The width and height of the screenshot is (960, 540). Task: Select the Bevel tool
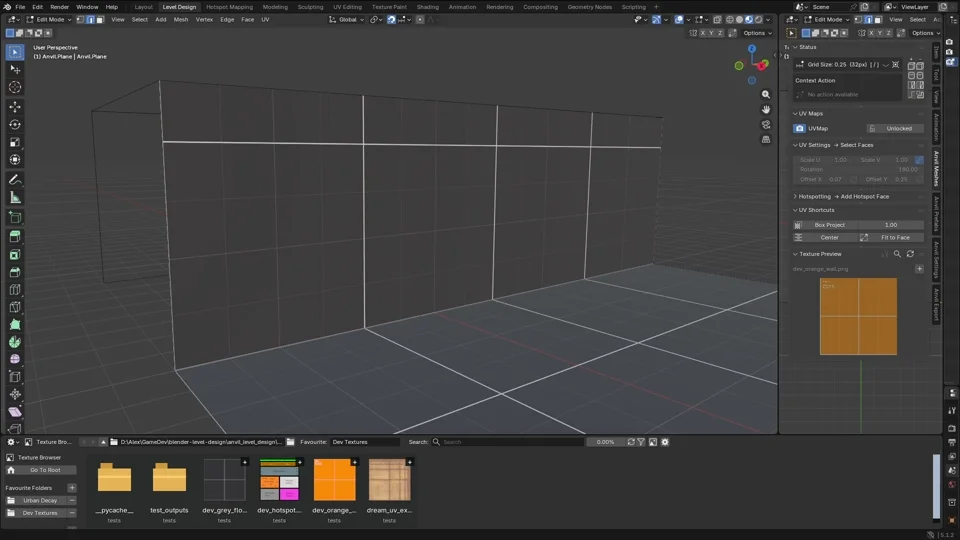click(15, 272)
